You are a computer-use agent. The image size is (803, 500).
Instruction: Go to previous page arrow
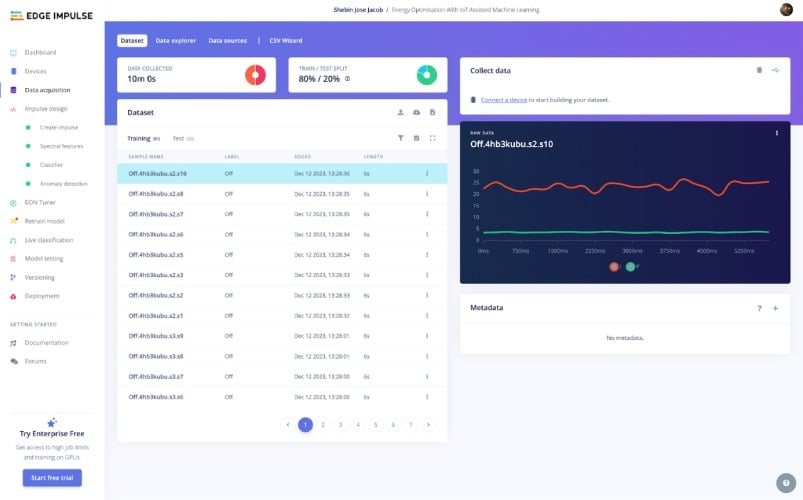point(288,425)
